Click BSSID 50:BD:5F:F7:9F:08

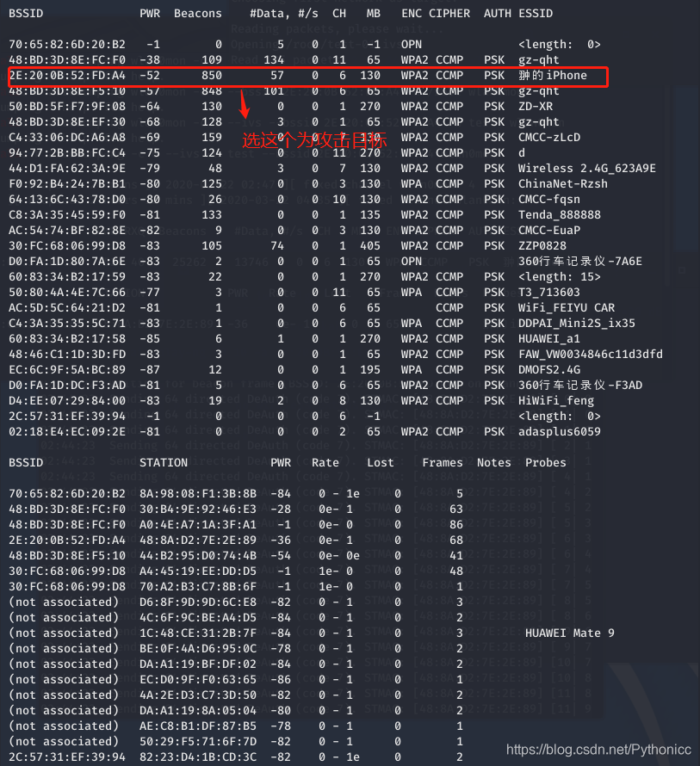pyautogui.click(x=67, y=107)
